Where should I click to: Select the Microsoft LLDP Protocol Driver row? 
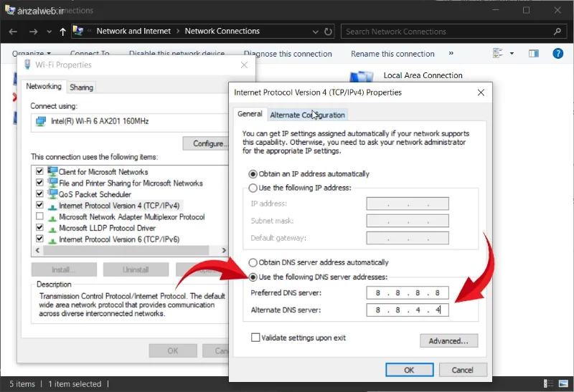tap(107, 228)
